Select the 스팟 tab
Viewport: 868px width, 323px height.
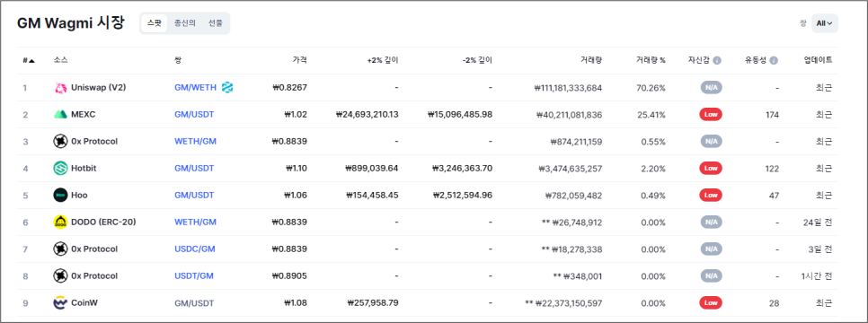coord(154,23)
